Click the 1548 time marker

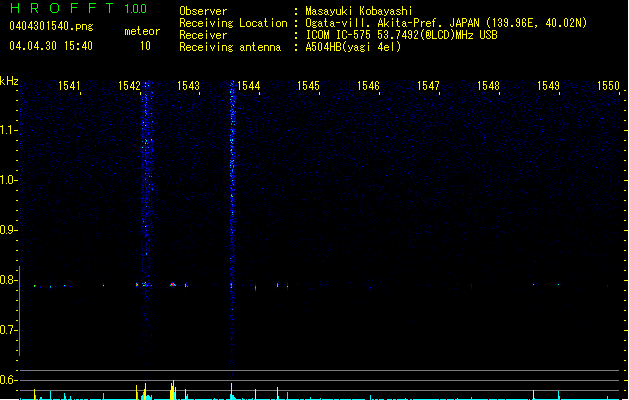tap(488, 86)
